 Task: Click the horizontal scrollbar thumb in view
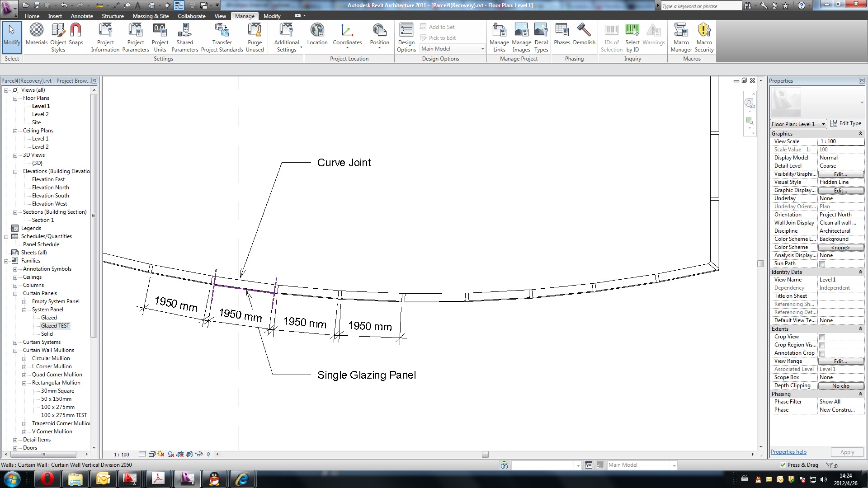pos(485,455)
